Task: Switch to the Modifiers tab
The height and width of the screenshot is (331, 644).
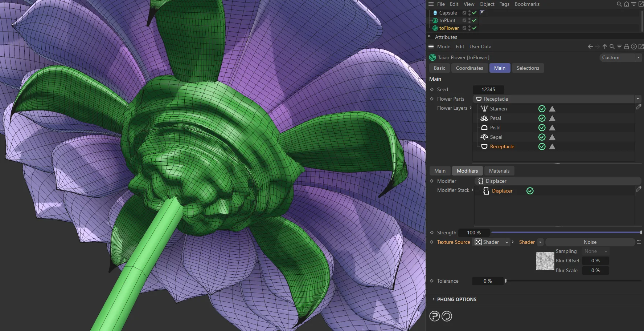Action: coord(467,170)
